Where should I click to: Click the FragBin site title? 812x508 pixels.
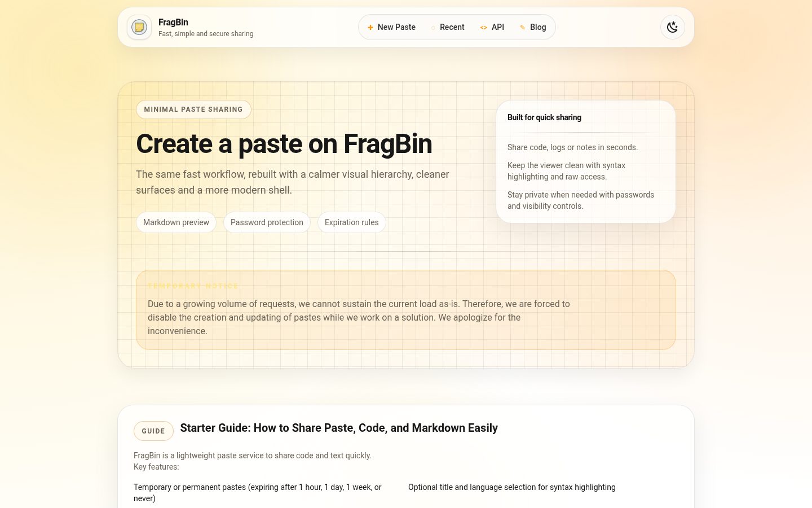173,22
